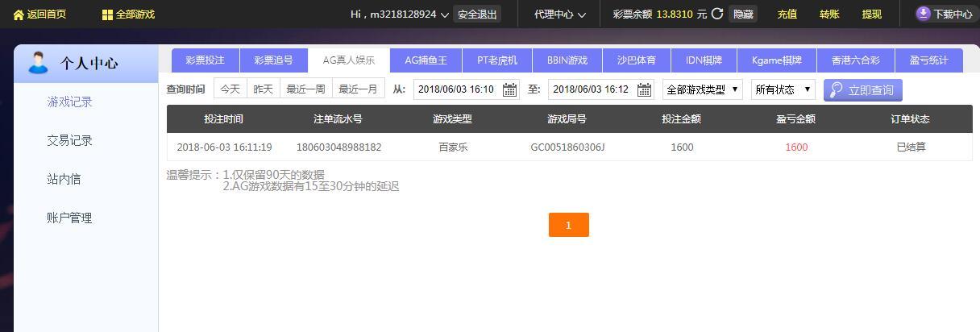Screen dimensions: 980x332
Task: Open the 所有状态 status dropdown
Action: pyautogui.click(x=783, y=89)
